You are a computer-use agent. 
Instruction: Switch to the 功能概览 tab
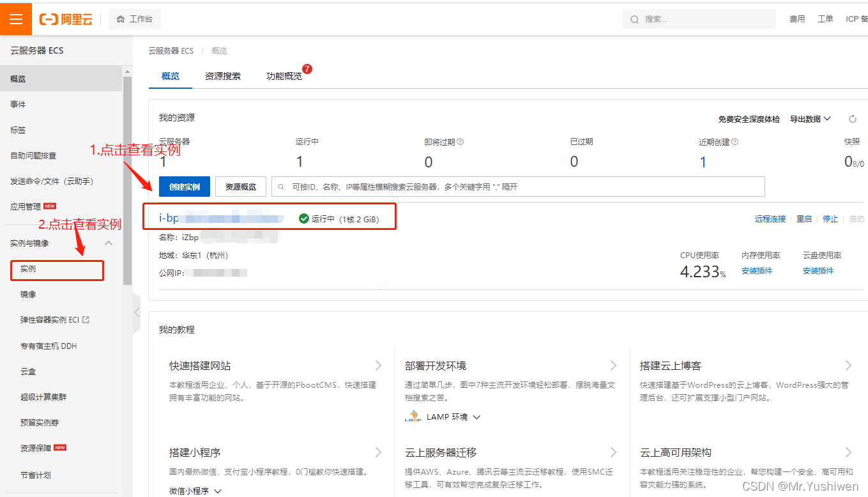tap(284, 76)
